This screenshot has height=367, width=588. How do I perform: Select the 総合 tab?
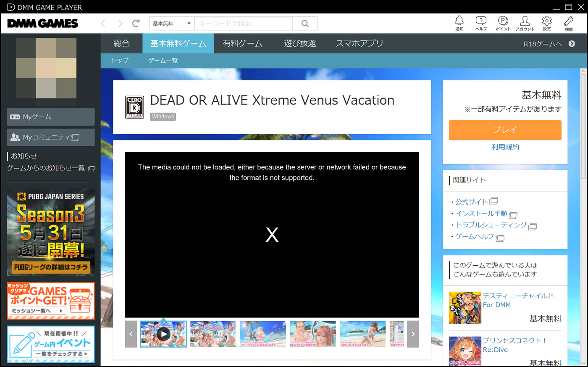(x=121, y=43)
